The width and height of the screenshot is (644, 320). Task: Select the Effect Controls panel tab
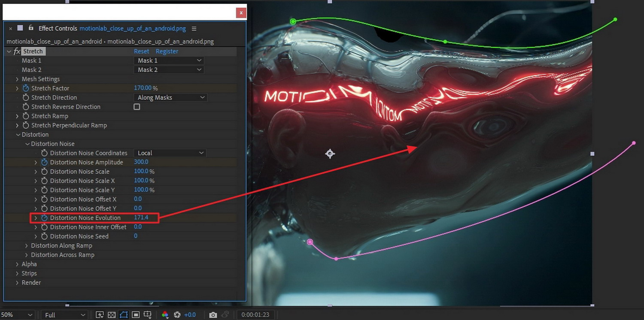tap(112, 28)
